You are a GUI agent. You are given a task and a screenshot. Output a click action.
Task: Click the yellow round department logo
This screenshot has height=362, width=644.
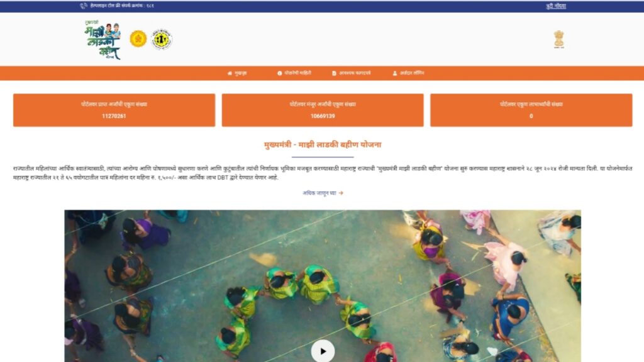tap(162, 40)
